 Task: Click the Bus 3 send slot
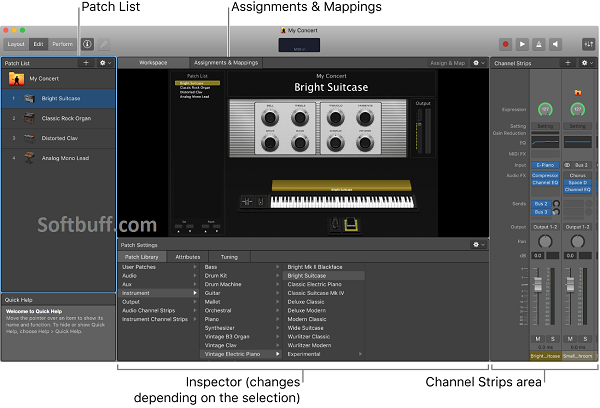[x=541, y=212]
